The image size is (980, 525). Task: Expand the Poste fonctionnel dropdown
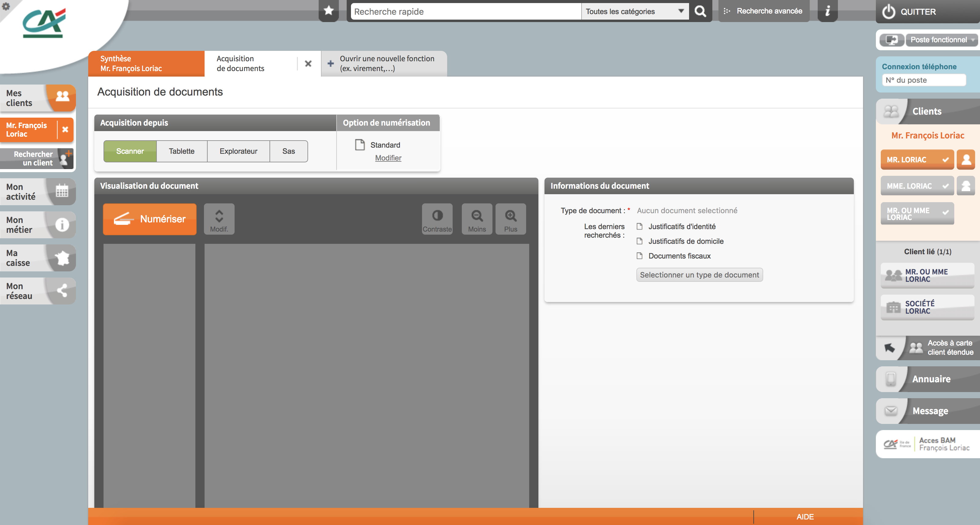pyautogui.click(x=941, y=40)
